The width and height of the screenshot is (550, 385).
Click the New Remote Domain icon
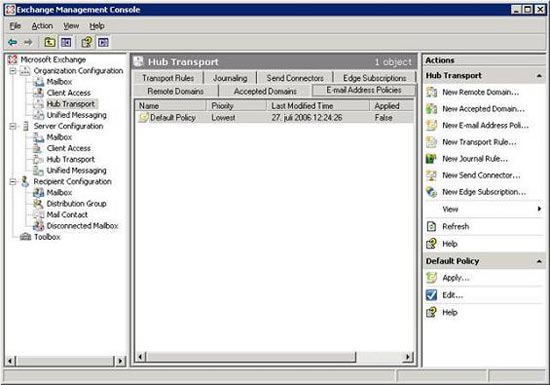pos(431,92)
